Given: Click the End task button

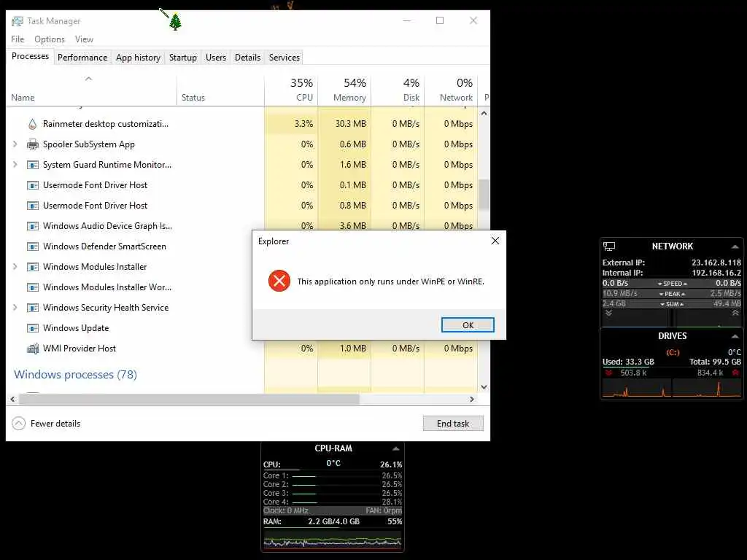Looking at the screenshot, I should (453, 424).
